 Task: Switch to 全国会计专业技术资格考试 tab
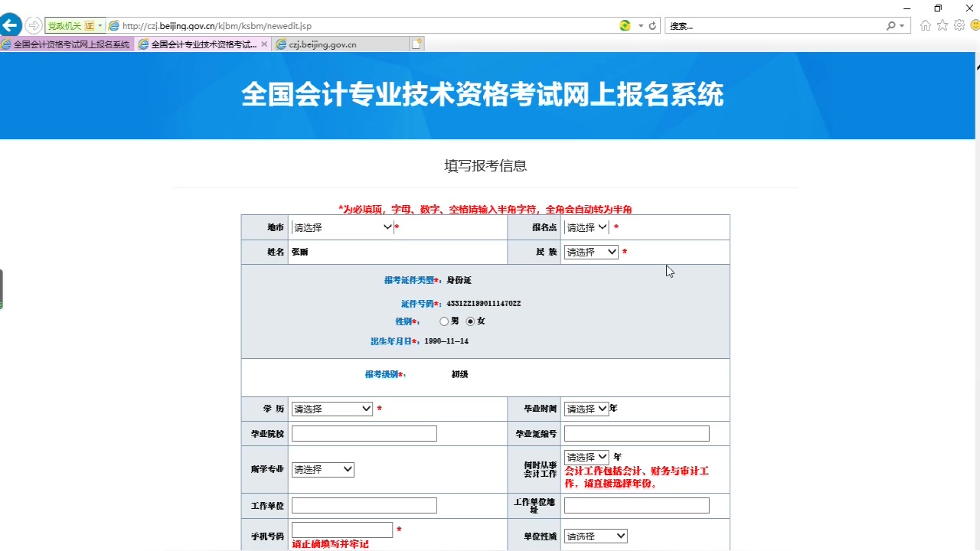(x=203, y=44)
